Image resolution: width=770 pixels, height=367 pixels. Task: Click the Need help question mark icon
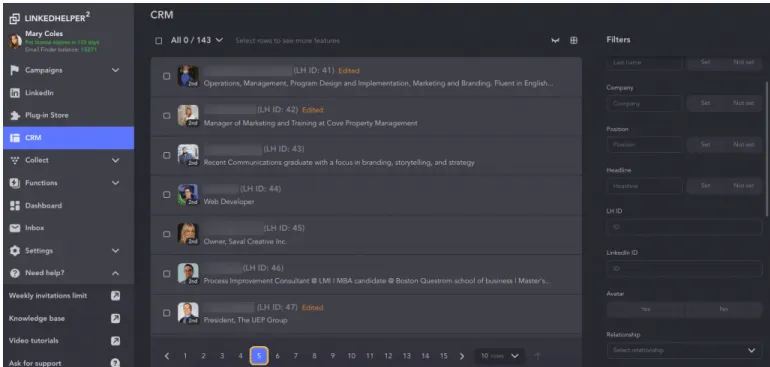pos(15,273)
